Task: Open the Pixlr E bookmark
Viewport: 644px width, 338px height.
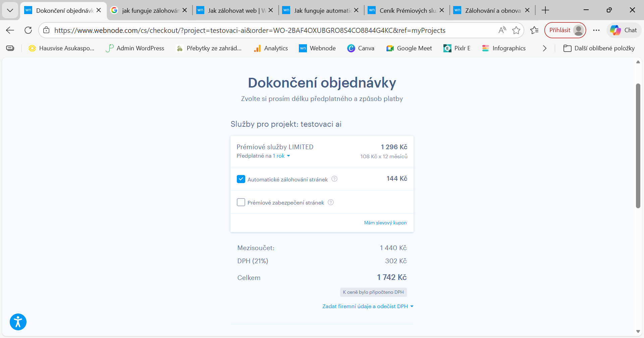Action: coord(457,48)
